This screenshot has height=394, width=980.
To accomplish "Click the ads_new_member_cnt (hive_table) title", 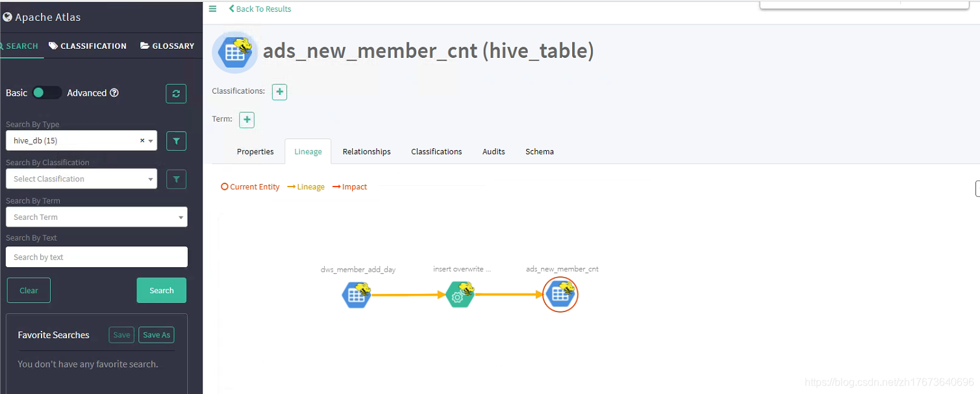I will click(x=429, y=51).
